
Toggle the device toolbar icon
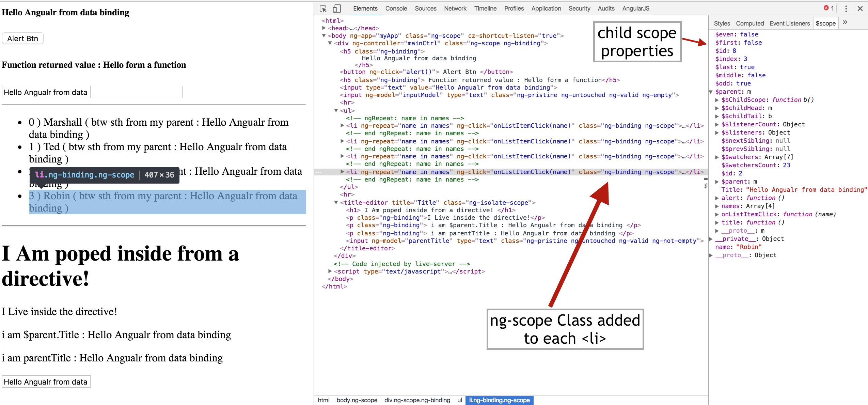[337, 9]
